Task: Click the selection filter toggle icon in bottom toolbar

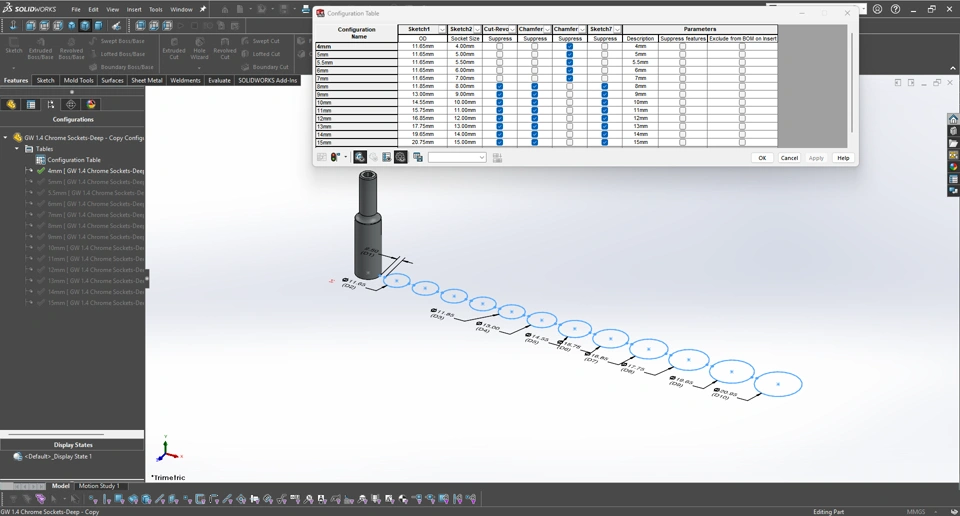Action: [x=13, y=499]
